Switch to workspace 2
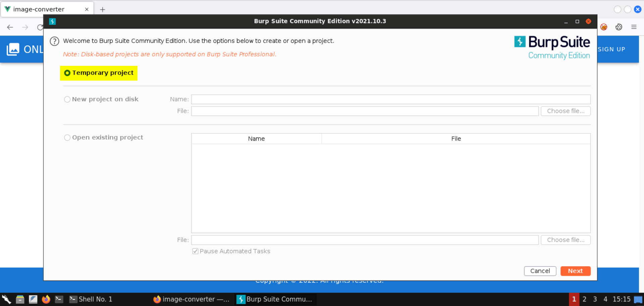The height and width of the screenshot is (306, 644). [584, 299]
